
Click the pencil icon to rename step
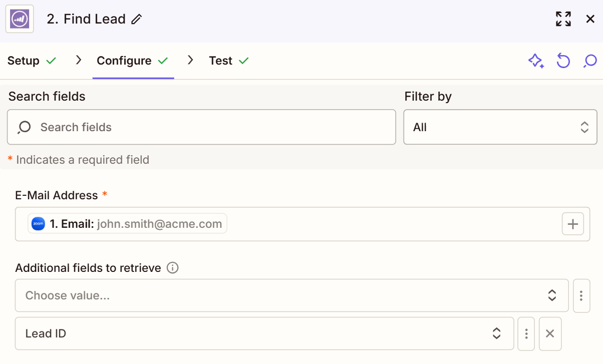coord(136,20)
